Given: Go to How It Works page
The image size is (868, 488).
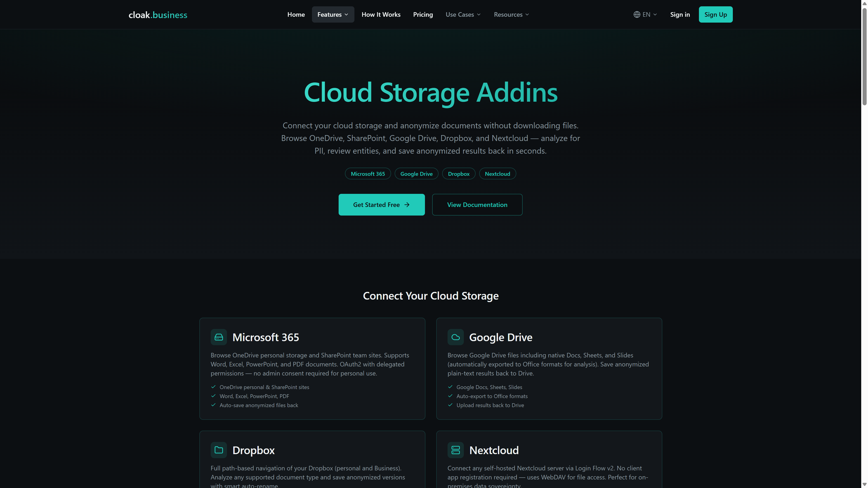Looking at the screenshot, I should 381,14.
